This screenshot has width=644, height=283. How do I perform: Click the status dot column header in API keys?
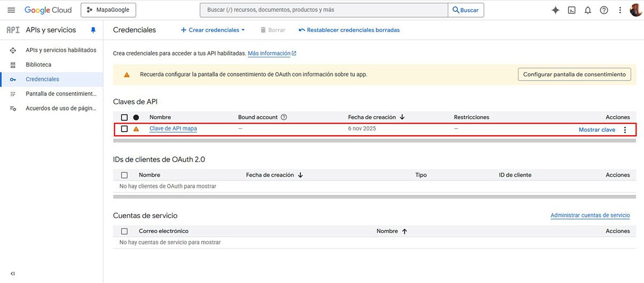pyautogui.click(x=136, y=117)
